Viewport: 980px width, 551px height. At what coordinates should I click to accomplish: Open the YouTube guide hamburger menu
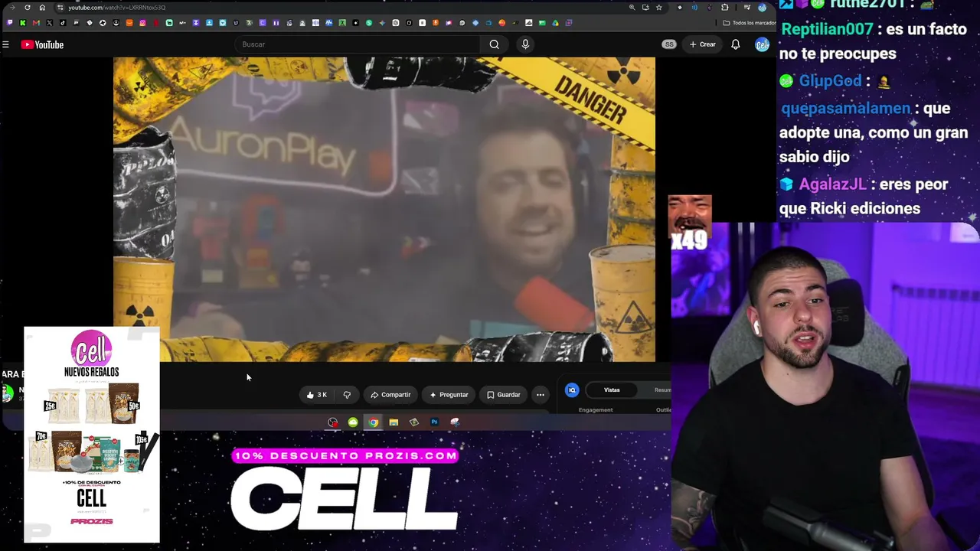(x=5, y=44)
